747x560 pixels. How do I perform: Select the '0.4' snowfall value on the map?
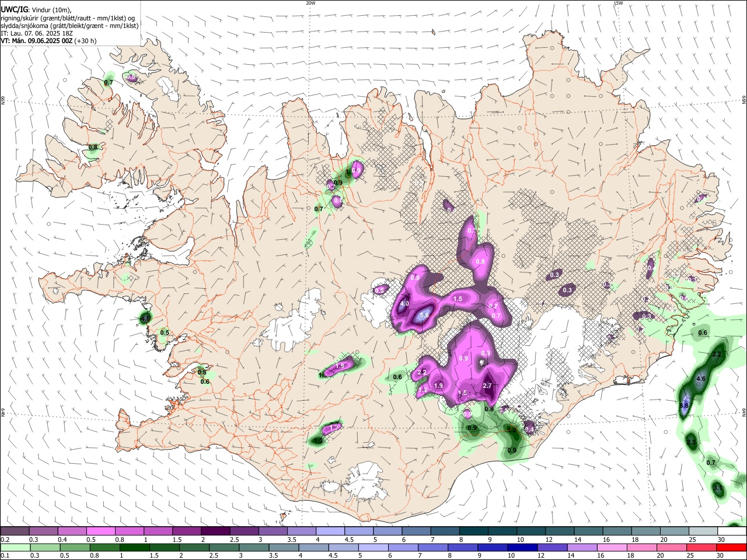530,429
